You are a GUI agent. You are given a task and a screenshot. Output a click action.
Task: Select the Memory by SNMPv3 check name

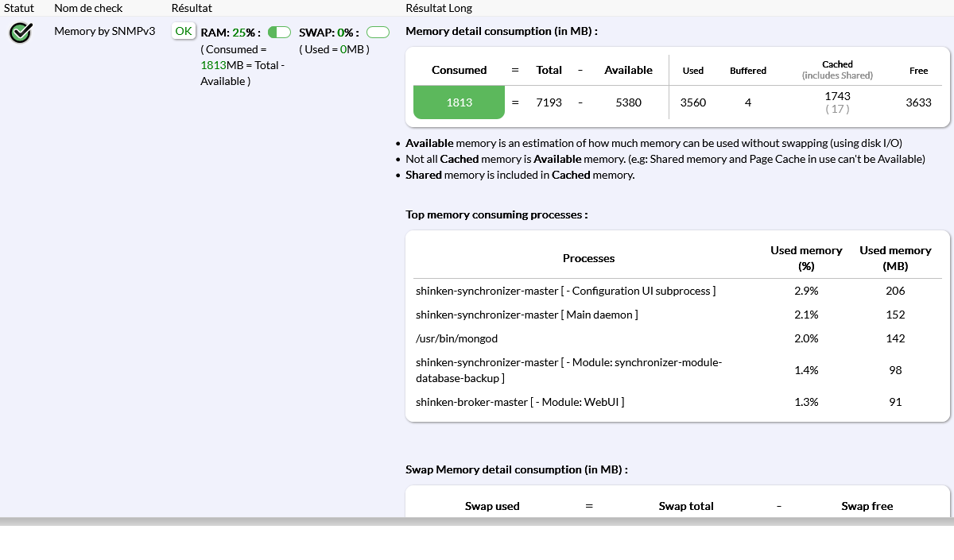point(104,31)
